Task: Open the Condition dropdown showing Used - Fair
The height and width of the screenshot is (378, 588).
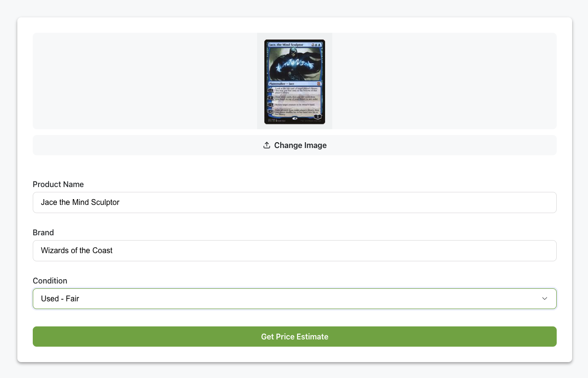Action: click(294, 299)
